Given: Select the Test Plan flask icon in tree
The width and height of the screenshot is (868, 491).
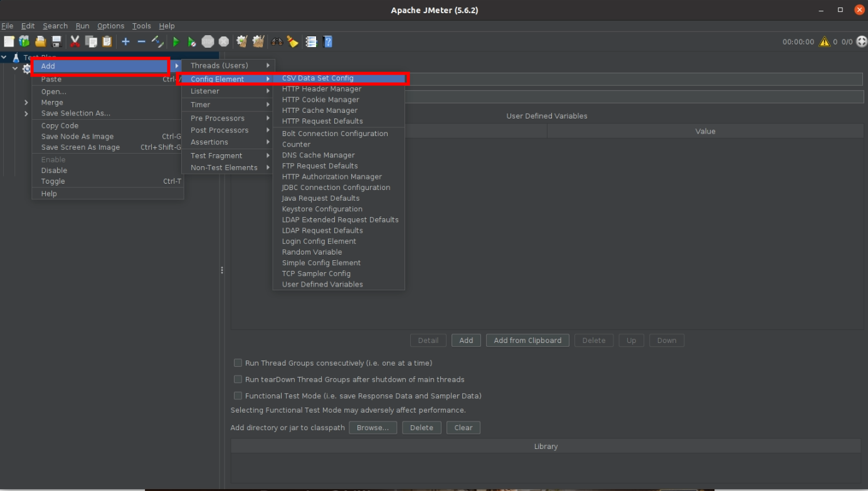Looking at the screenshot, I should (x=16, y=58).
